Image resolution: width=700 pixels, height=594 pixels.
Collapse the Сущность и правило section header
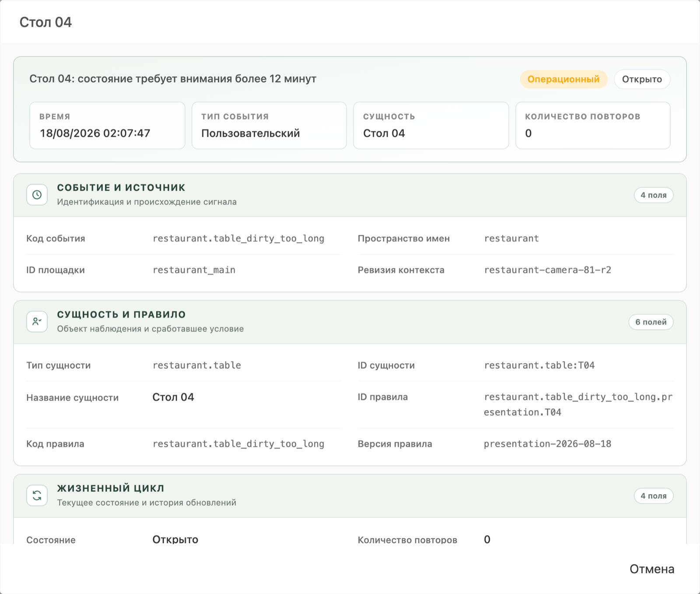coord(350,322)
